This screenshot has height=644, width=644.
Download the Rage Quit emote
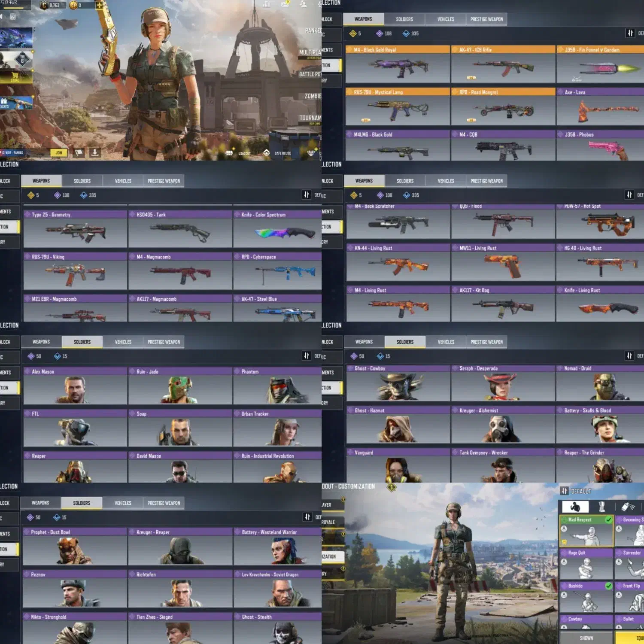564,562
